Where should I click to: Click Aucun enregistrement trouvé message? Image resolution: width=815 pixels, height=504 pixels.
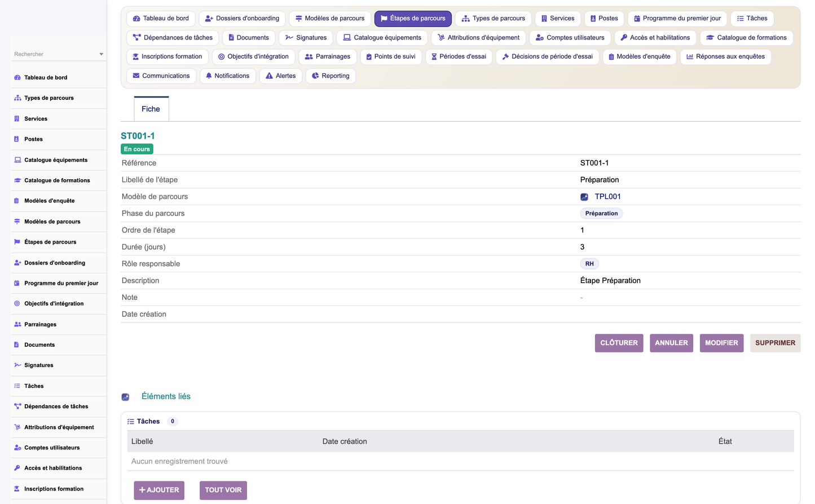click(x=179, y=462)
